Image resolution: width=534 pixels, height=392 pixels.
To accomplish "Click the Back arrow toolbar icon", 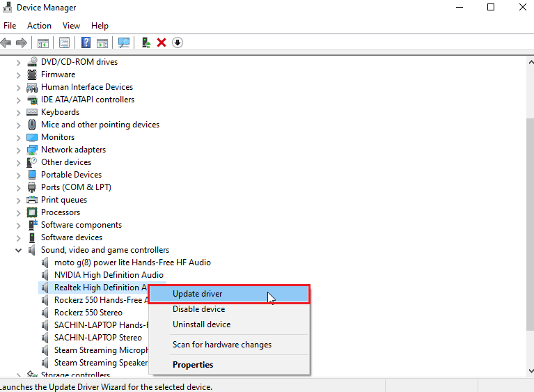I will pyautogui.click(x=6, y=43).
